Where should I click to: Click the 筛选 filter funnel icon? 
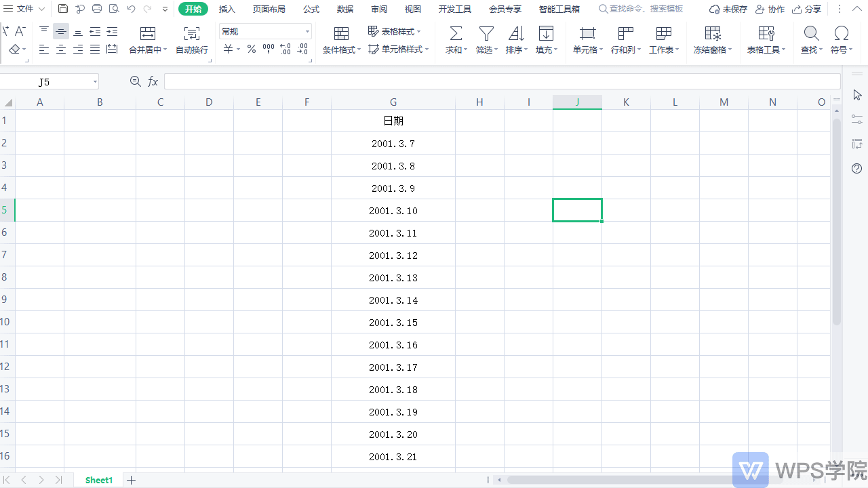click(x=486, y=34)
